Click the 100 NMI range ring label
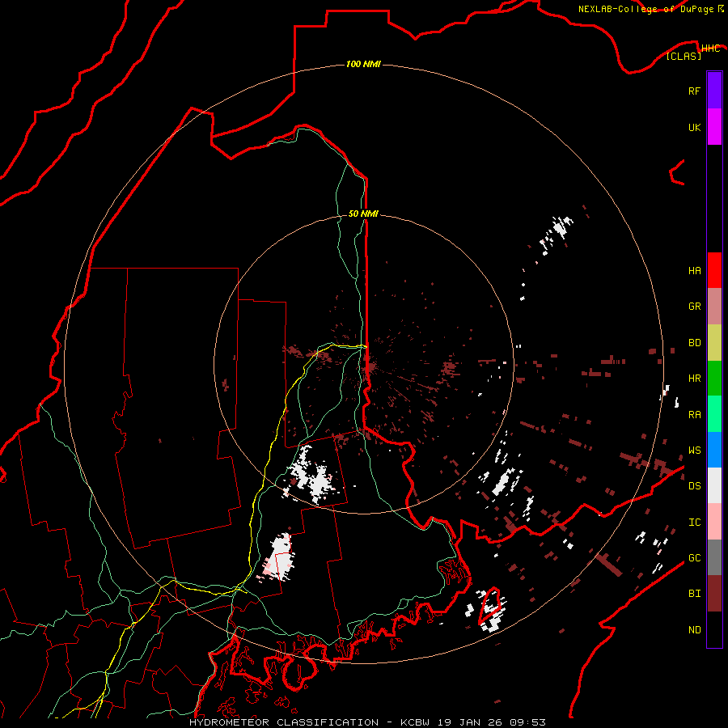Screen dimensions: 728x728 363,64
